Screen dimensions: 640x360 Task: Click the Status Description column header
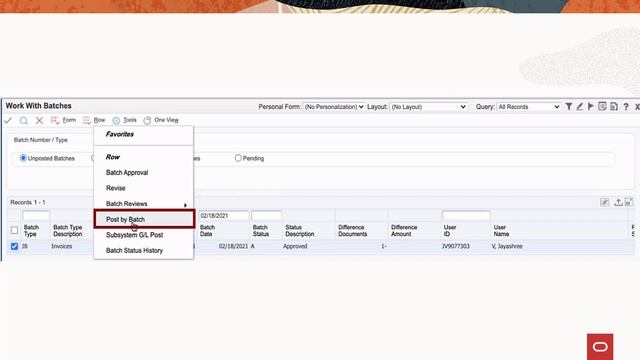(300, 231)
